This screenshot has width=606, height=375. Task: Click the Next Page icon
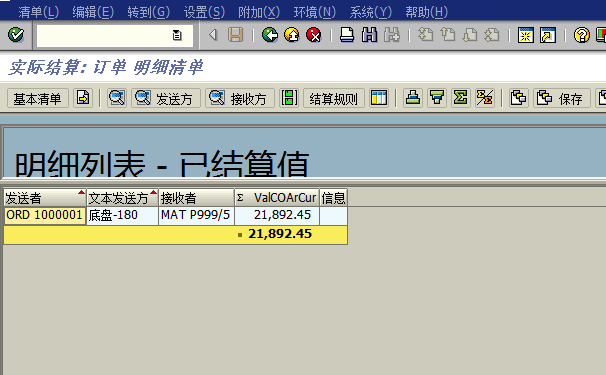470,35
